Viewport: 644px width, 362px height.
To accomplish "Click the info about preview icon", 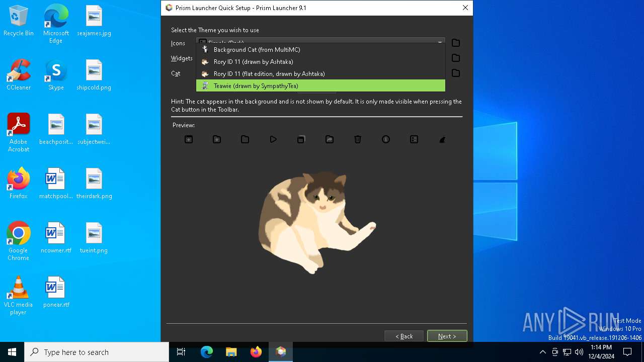I will 386,139.
